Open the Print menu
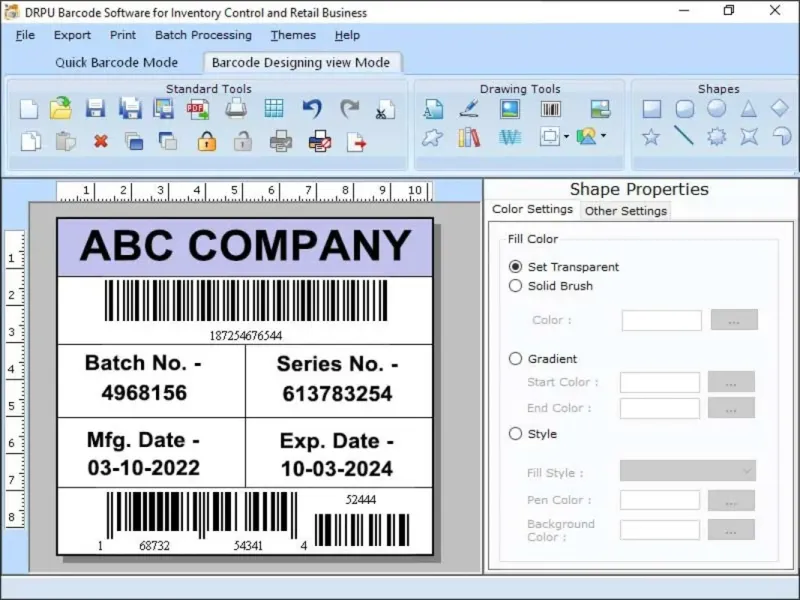 pos(123,35)
